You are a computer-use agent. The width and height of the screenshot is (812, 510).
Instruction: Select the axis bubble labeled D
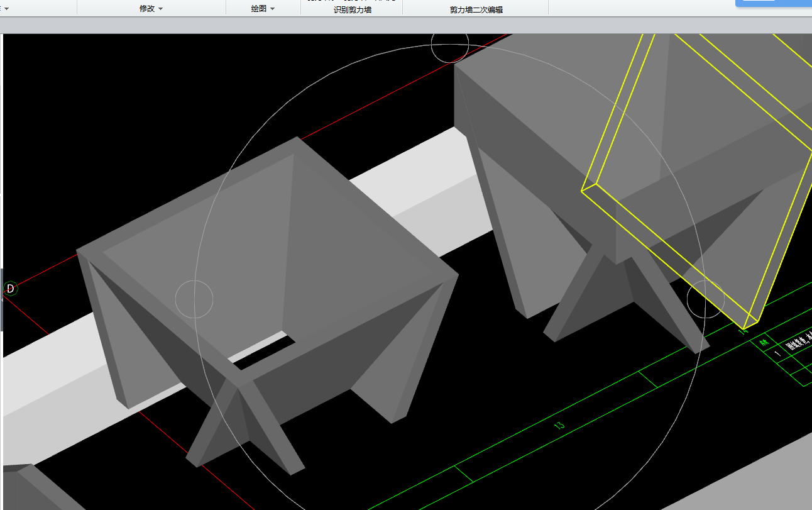[10, 289]
